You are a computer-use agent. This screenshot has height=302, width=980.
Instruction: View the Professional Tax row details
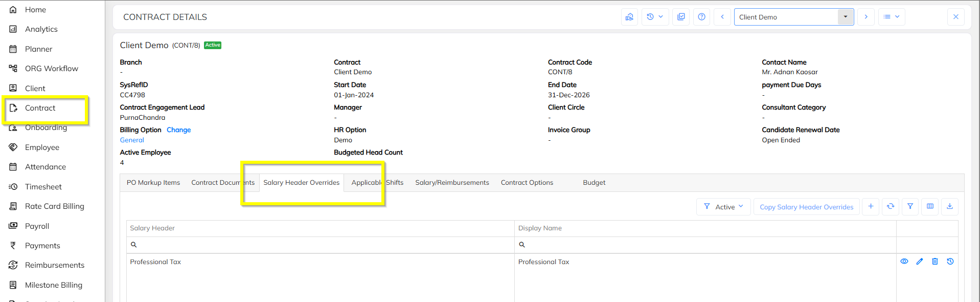click(904, 262)
